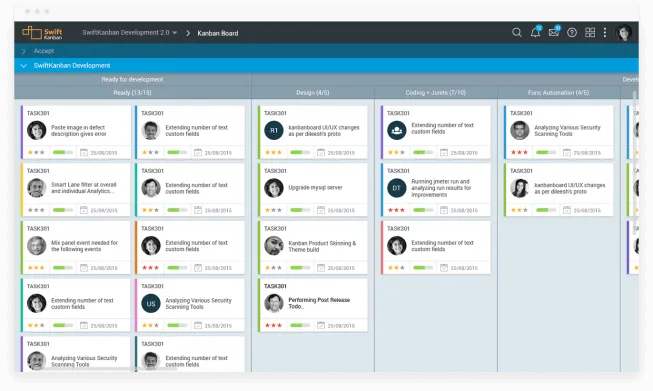Click the 25/08/2015 date on Mix panel event card

click(x=104, y=268)
